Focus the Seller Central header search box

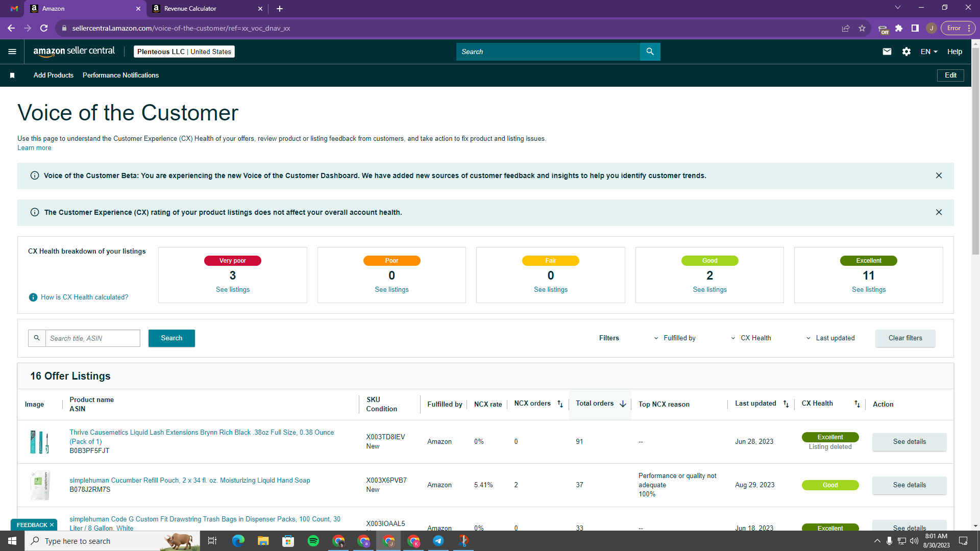pos(548,52)
